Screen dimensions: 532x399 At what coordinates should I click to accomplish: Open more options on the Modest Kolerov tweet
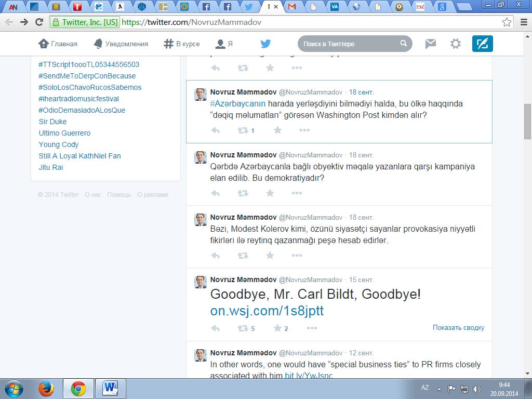[297, 256]
